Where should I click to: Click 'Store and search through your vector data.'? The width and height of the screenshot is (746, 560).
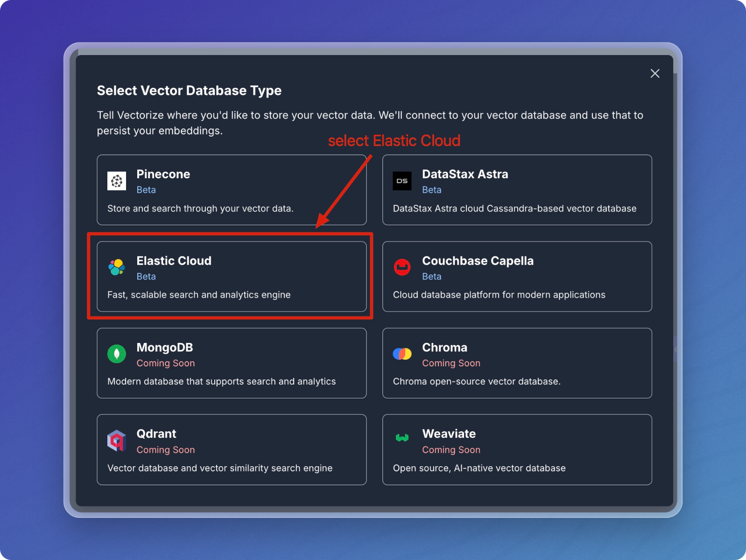(200, 209)
